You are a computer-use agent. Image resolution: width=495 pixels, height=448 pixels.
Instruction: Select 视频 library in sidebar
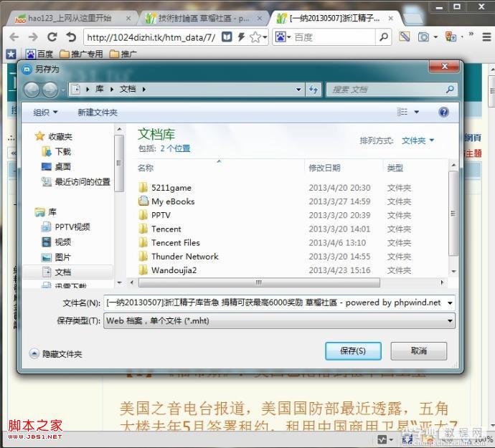pyautogui.click(x=57, y=242)
